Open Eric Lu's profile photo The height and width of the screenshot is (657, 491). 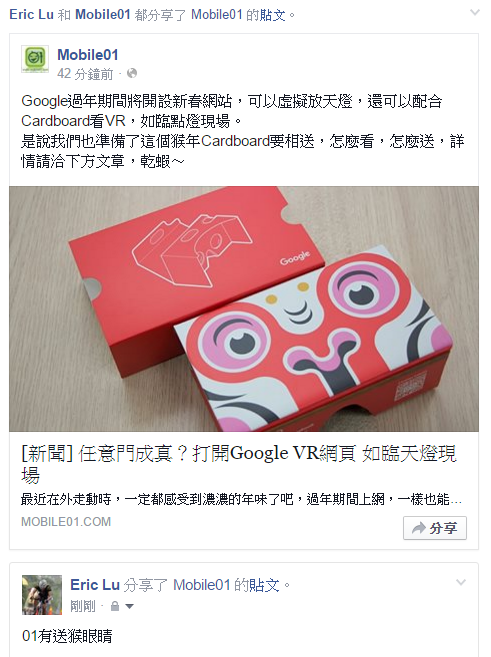pos(42,595)
